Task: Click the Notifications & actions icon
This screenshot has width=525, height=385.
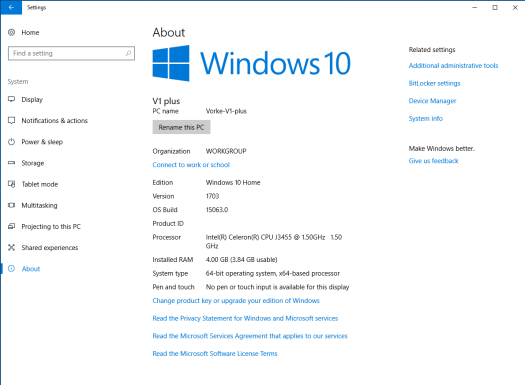Action: pyautogui.click(x=11, y=121)
